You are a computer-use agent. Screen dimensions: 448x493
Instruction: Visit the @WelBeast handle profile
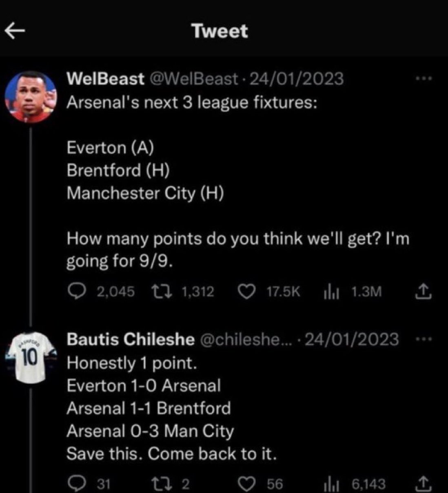[x=194, y=79]
